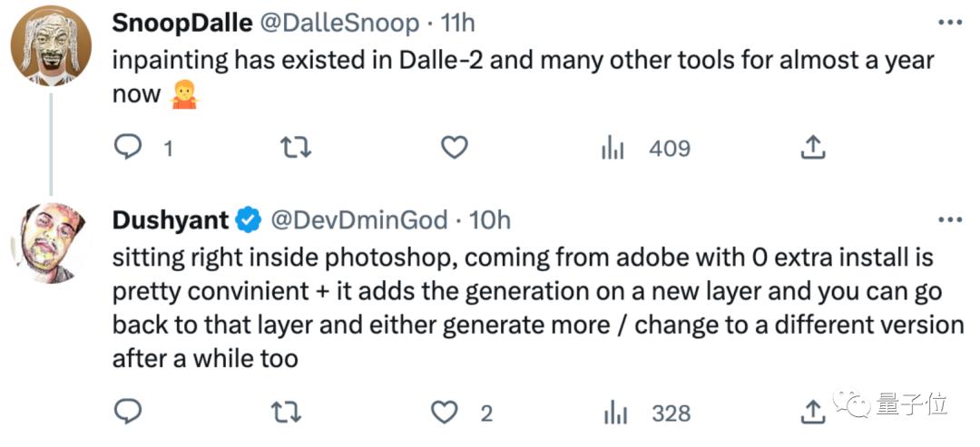980x447 pixels.
Task: Like Dushyant's tweet with 2 likes
Action: (445, 413)
